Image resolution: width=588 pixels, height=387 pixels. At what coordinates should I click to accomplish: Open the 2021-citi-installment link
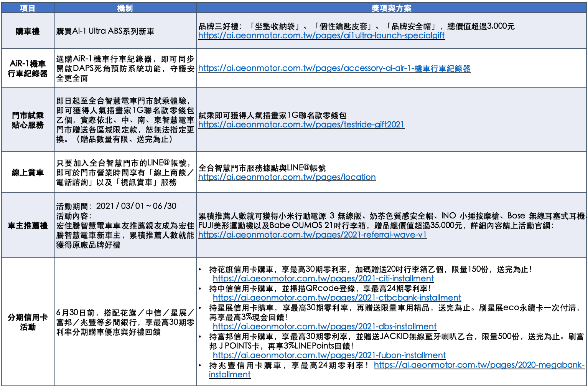pyautogui.click(x=323, y=279)
